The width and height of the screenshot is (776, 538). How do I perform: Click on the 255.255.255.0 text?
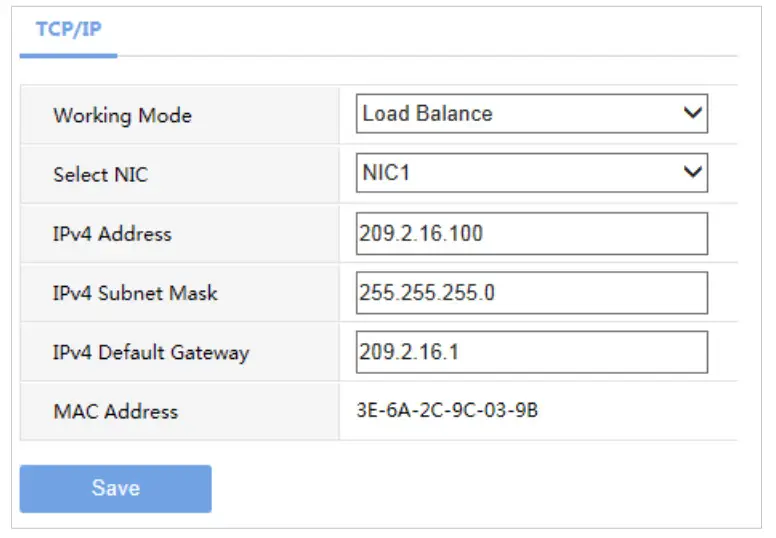coord(426,293)
